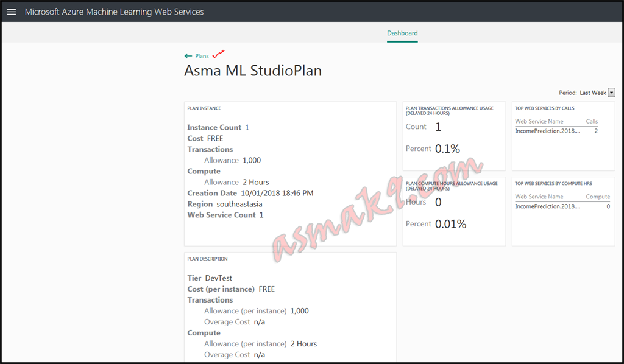The height and width of the screenshot is (364, 624).
Task: Click the green back arrow beside Plans
Action: [188, 55]
